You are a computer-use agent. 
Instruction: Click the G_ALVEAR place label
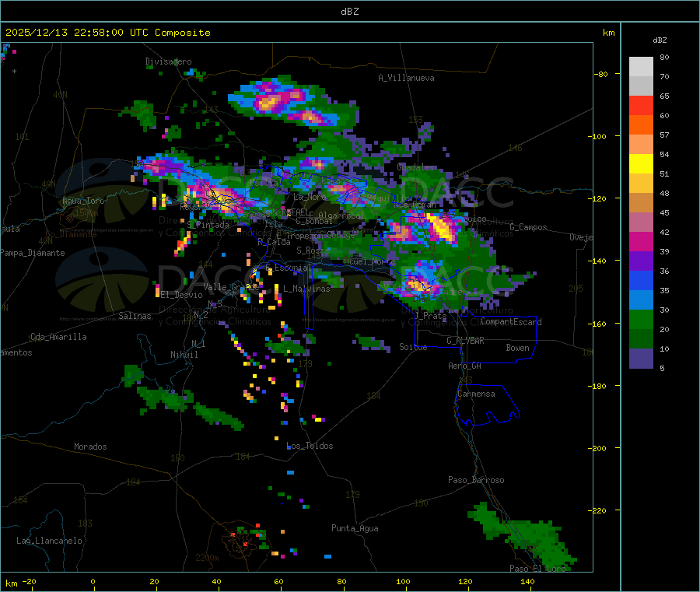[465, 341]
